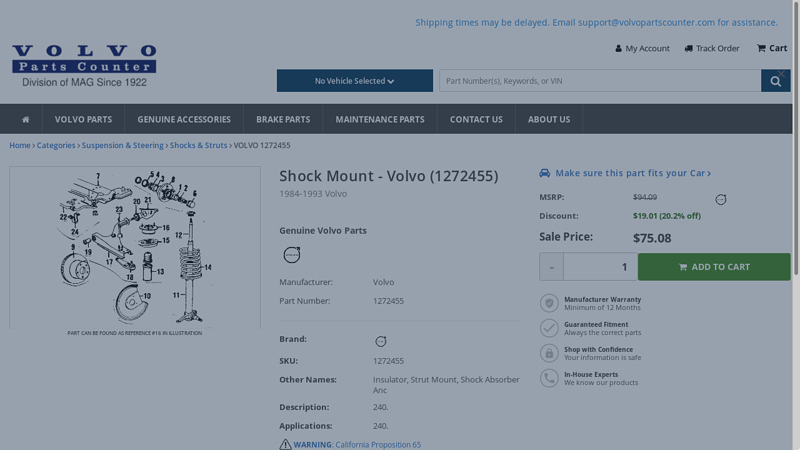The height and width of the screenshot is (450, 800).
Task: Click the In-House Experts phone icon
Action: tap(549, 378)
